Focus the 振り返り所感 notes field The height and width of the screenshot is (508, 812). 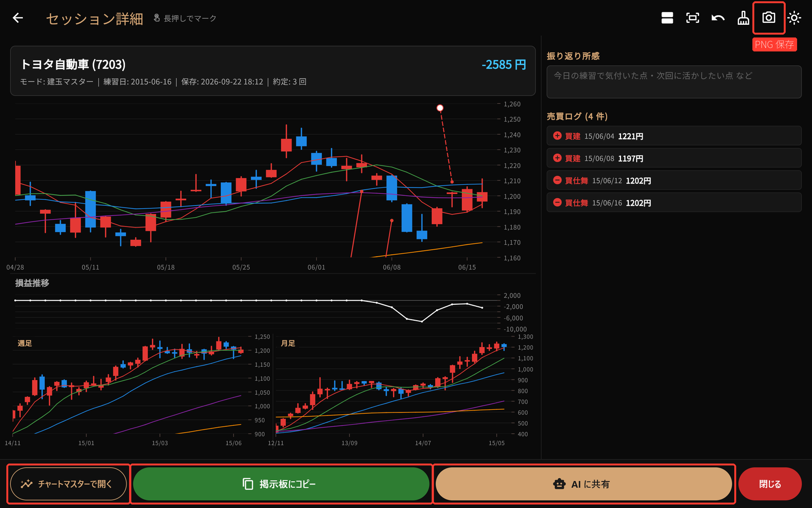674,82
